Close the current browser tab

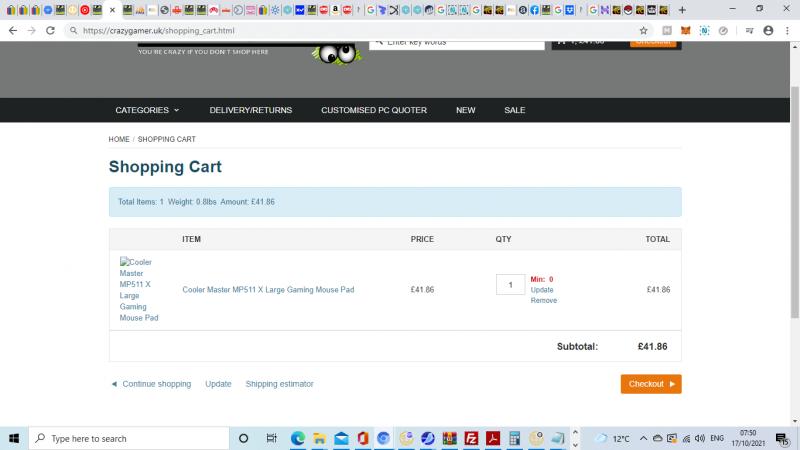pos(113,10)
